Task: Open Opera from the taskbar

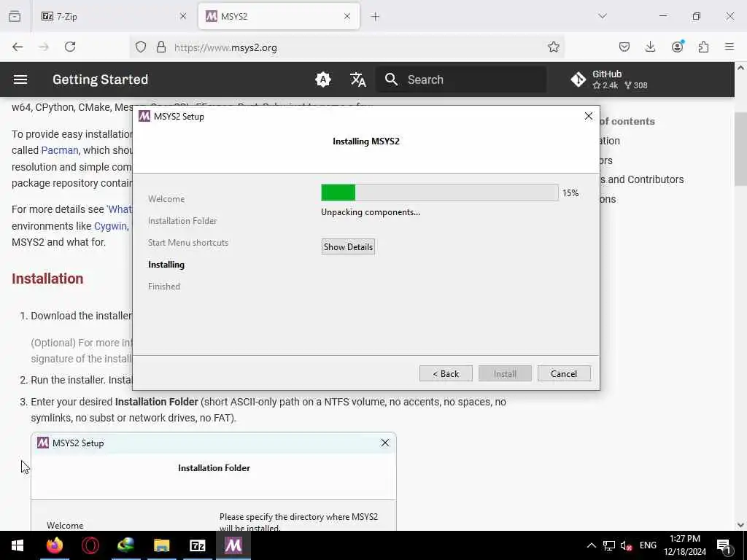Action: pyautogui.click(x=90, y=545)
